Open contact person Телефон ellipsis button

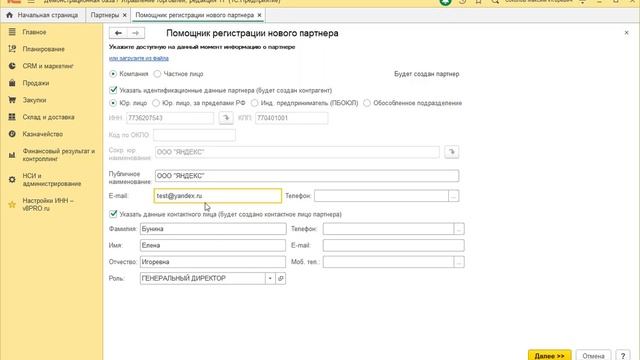tap(459, 229)
